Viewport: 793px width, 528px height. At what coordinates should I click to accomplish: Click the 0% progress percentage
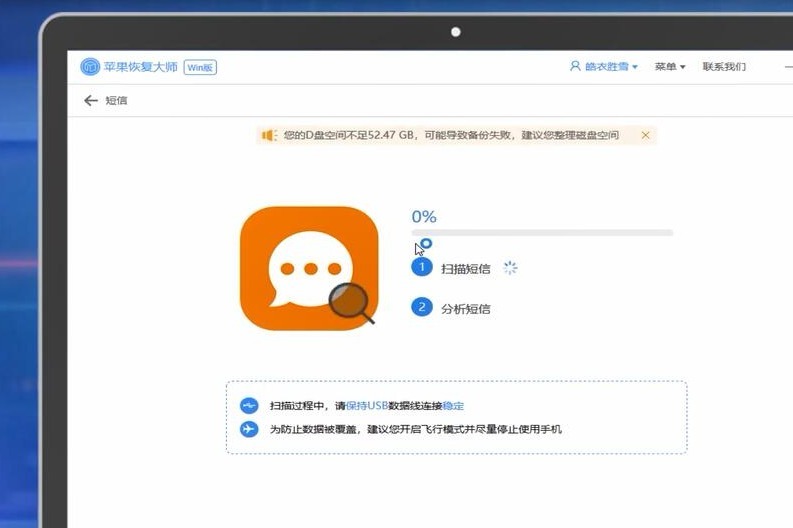click(x=424, y=217)
